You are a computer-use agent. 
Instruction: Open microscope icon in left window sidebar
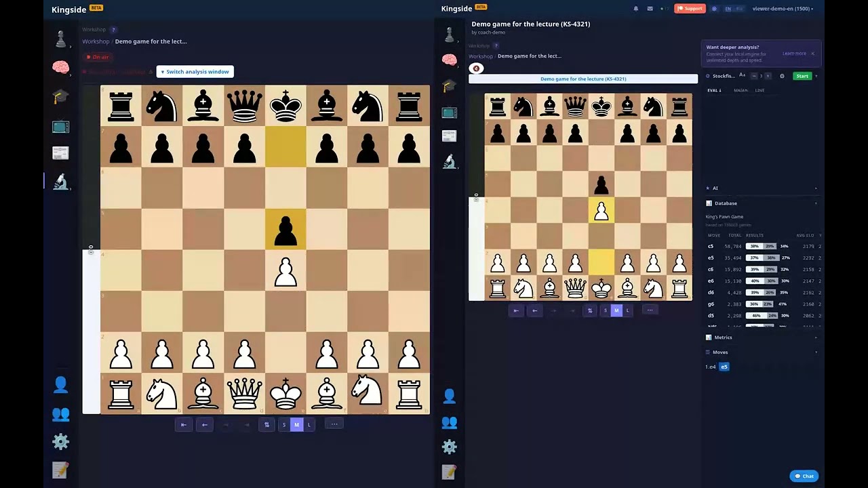click(x=61, y=181)
